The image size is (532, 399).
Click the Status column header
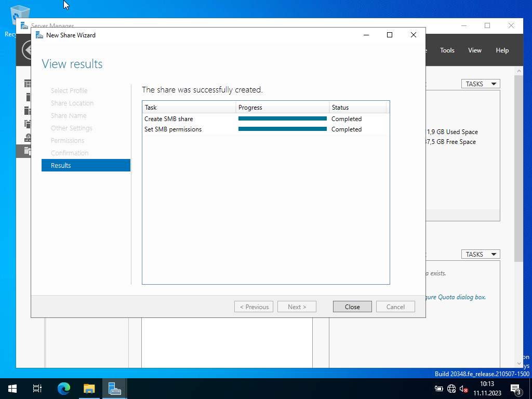click(357, 108)
